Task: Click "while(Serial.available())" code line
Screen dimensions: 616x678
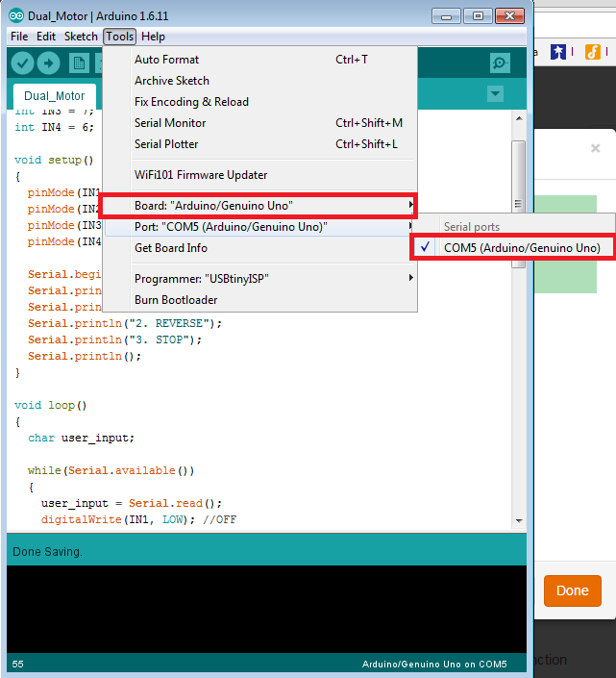Action: [111, 471]
